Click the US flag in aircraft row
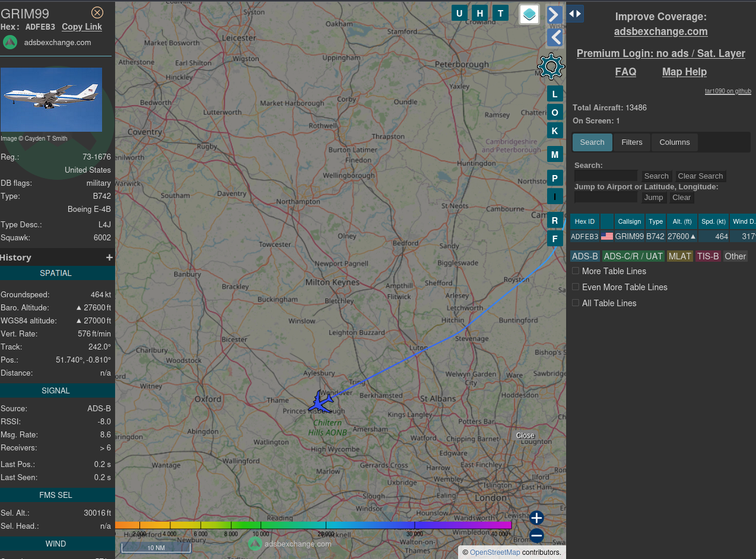Screen dimensions: 756x559 (607, 236)
